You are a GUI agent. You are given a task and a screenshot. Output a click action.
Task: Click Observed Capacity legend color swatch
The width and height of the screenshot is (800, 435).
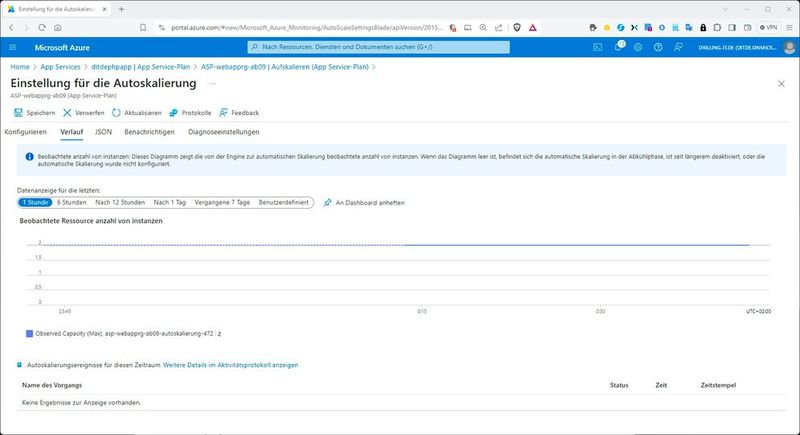30,333
